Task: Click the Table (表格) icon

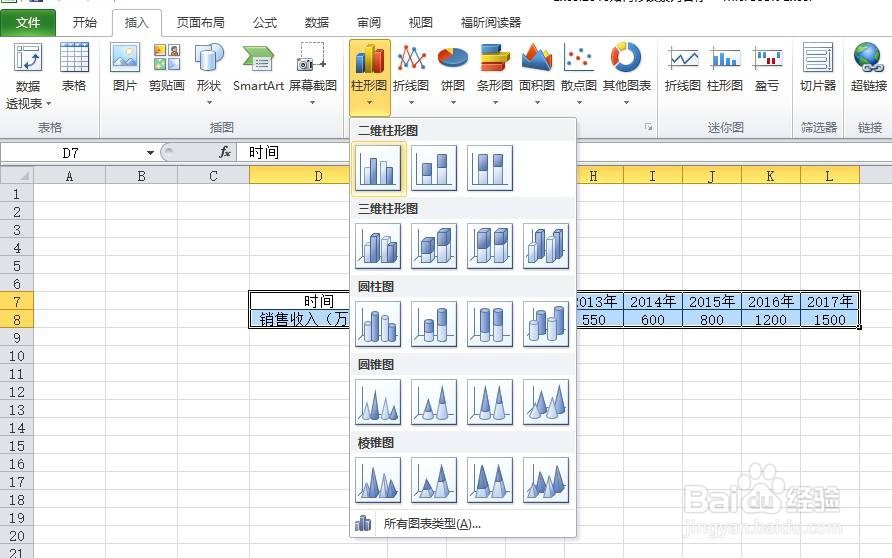Action: (x=74, y=67)
